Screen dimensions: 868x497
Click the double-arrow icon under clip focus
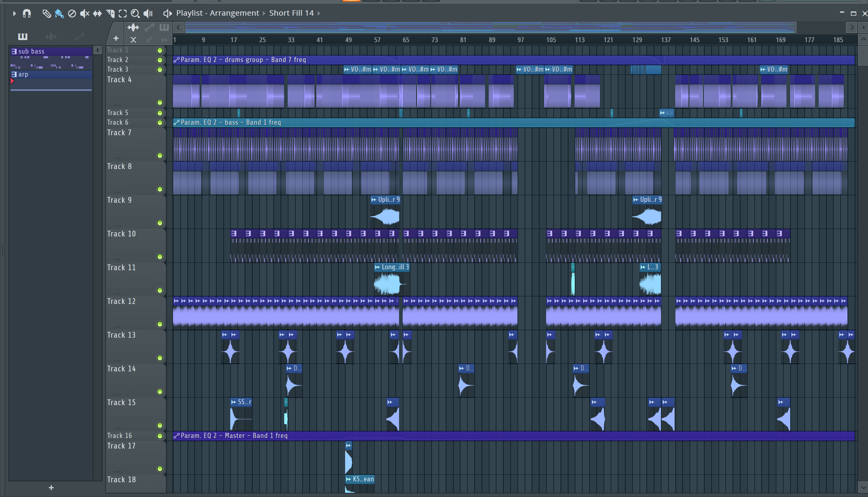[164, 39]
